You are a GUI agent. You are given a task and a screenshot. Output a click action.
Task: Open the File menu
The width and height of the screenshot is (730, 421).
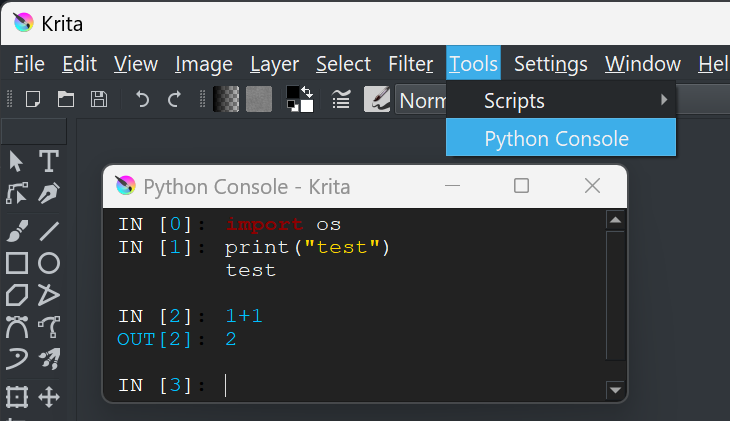29,64
